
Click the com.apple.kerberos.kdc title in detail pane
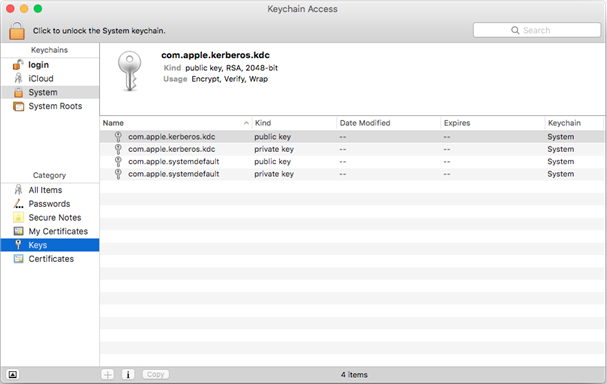click(x=215, y=55)
